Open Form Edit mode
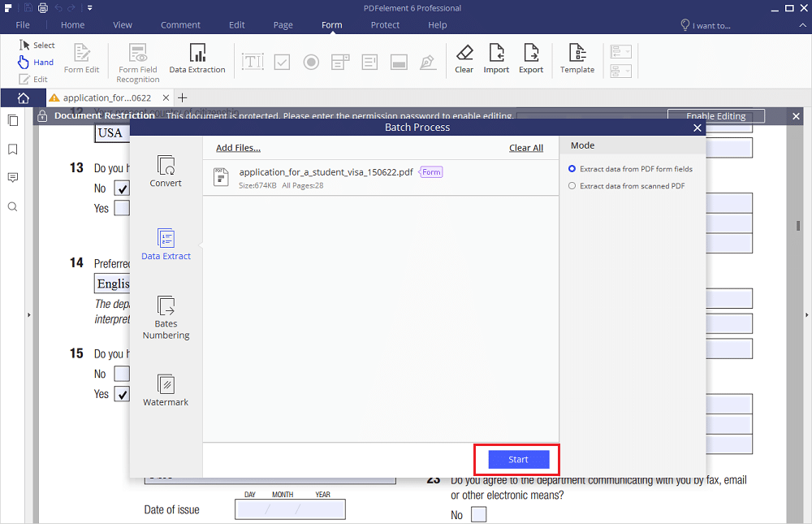Viewport: 812px width, 524px height. [81, 58]
